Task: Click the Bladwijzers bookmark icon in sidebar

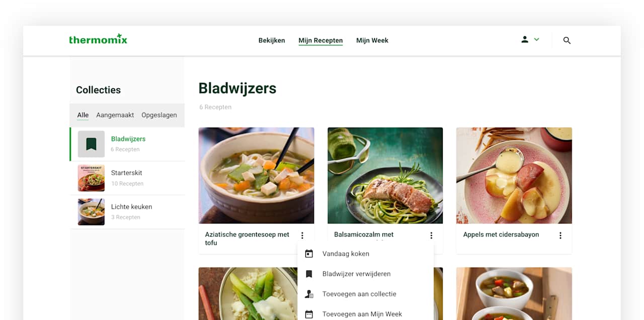Action: (91, 144)
